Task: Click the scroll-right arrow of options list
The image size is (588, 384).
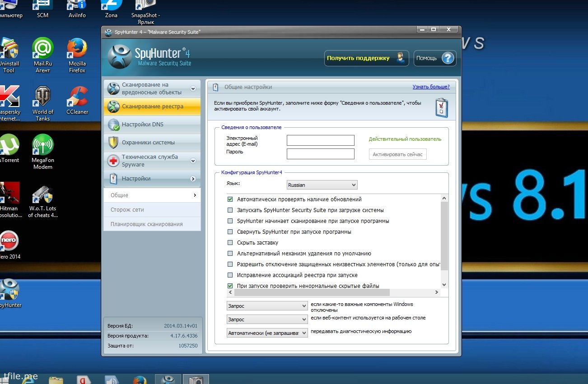Action: coord(437,292)
